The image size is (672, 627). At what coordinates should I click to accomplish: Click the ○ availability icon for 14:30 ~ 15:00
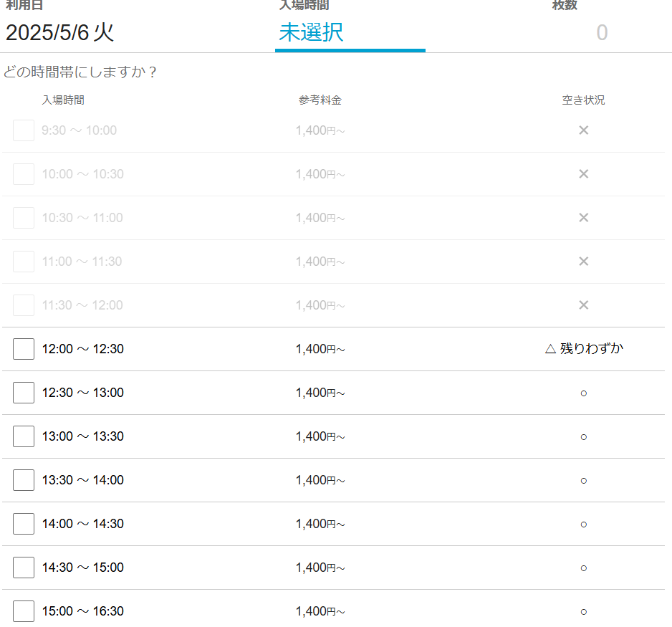[583, 568]
